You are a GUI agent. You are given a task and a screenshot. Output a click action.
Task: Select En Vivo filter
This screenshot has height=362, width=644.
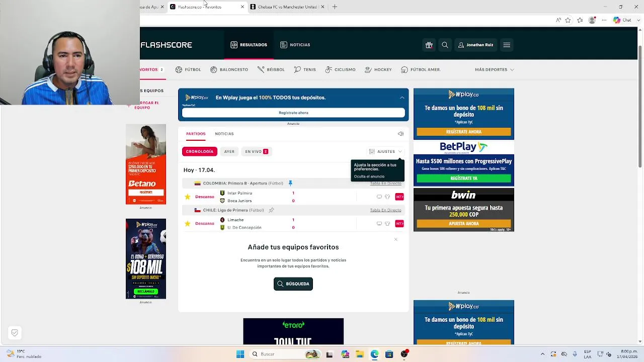pos(256,151)
